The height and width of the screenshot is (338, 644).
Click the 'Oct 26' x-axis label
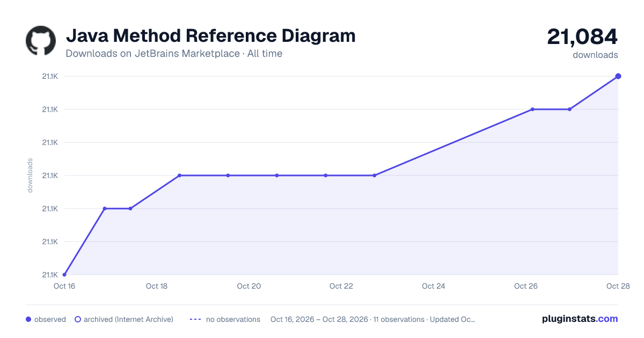coord(526,286)
